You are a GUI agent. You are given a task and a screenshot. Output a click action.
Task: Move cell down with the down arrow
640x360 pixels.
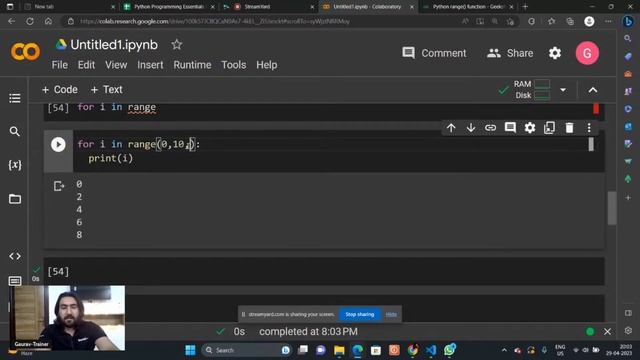point(471,128)
